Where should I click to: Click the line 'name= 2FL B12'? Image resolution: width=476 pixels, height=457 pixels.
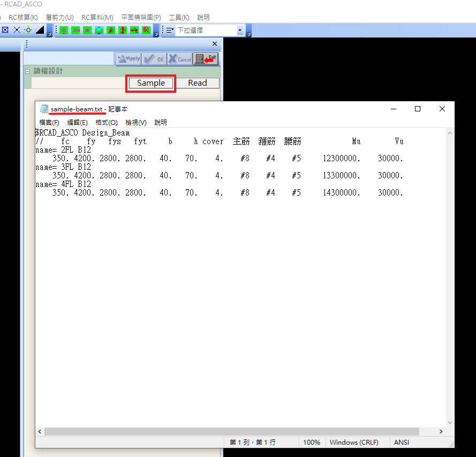point(63,150)
